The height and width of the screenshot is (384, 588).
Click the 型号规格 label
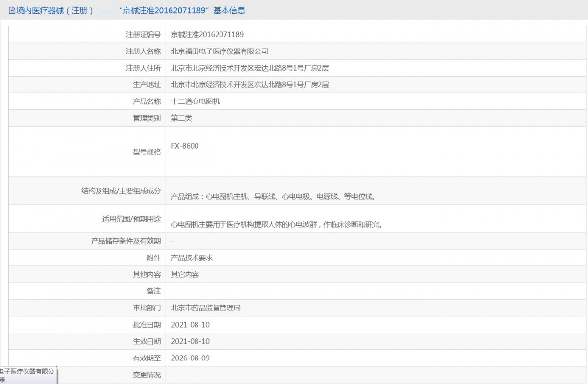147,152
